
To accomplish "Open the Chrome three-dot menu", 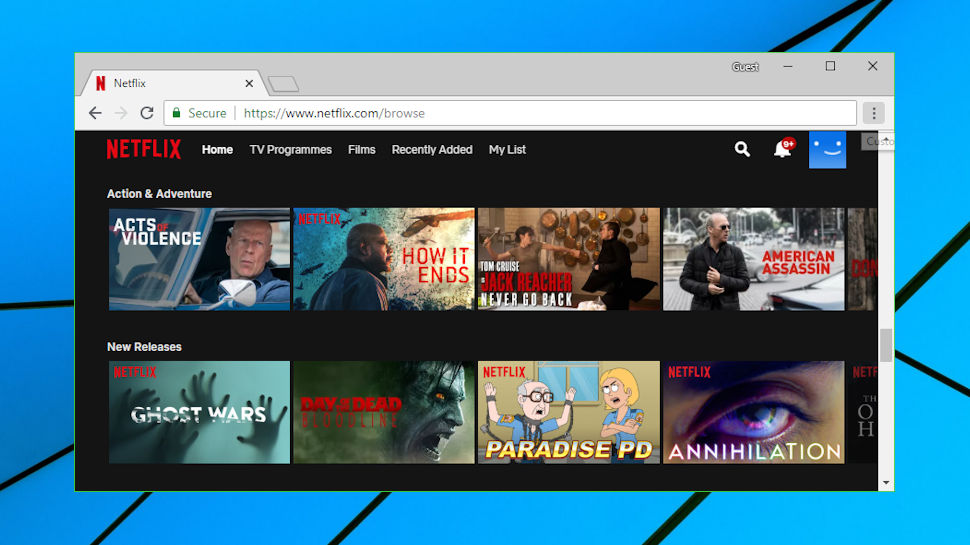I will tap(873, 113).
